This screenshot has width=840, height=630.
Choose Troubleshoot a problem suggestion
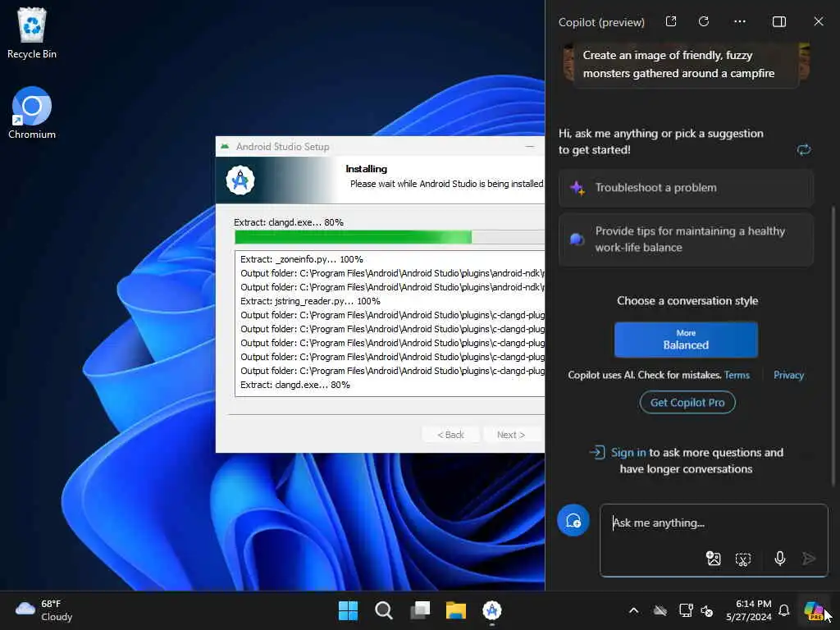686,188
